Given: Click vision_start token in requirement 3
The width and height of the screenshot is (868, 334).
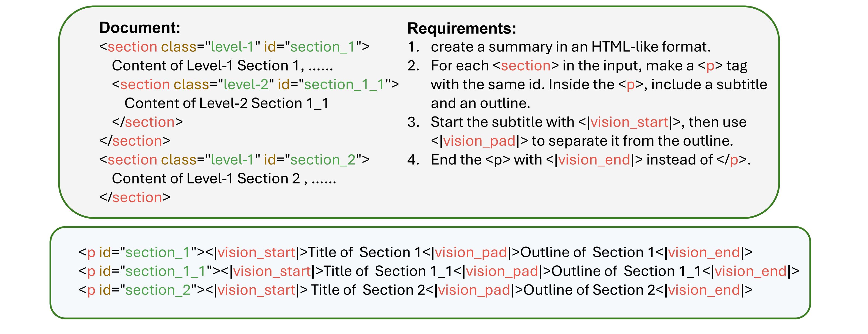Looking at the screenshot, I should pyautogui.click(x=629, y=122).
